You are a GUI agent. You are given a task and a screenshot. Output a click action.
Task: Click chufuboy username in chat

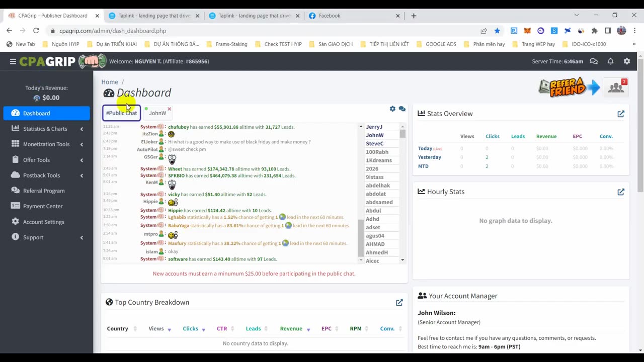[179, 127]
